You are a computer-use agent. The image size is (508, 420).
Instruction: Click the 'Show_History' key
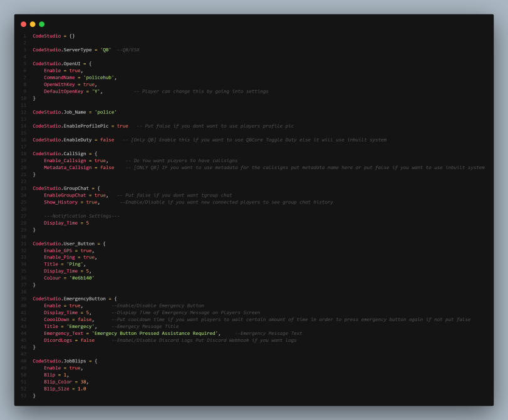[x=61, y=202]
